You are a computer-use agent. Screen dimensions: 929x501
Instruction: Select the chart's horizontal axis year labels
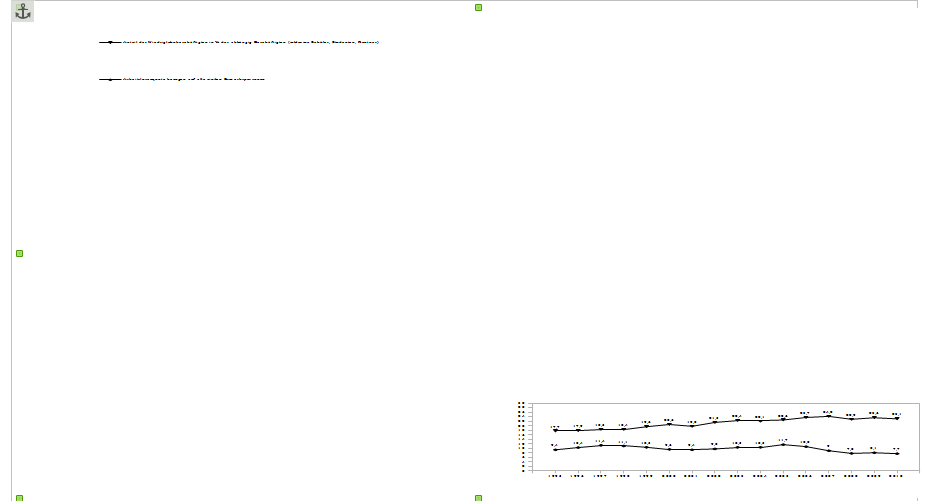725,476
